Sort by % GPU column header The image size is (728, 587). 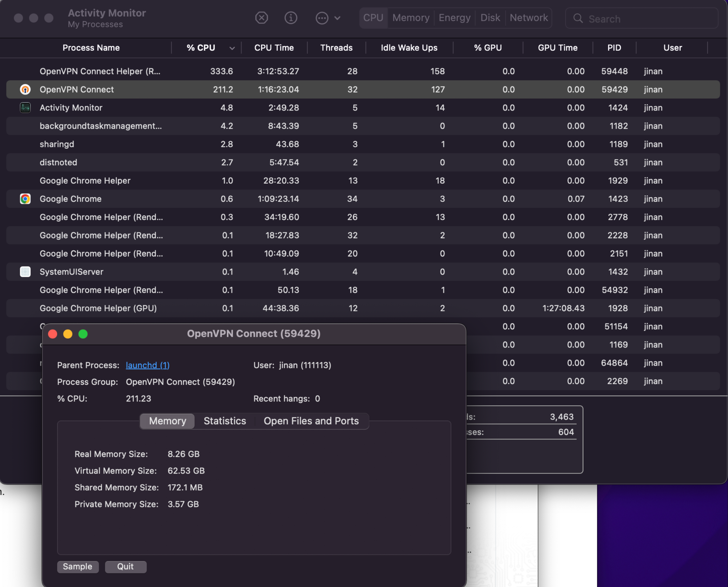click(487, 48)
